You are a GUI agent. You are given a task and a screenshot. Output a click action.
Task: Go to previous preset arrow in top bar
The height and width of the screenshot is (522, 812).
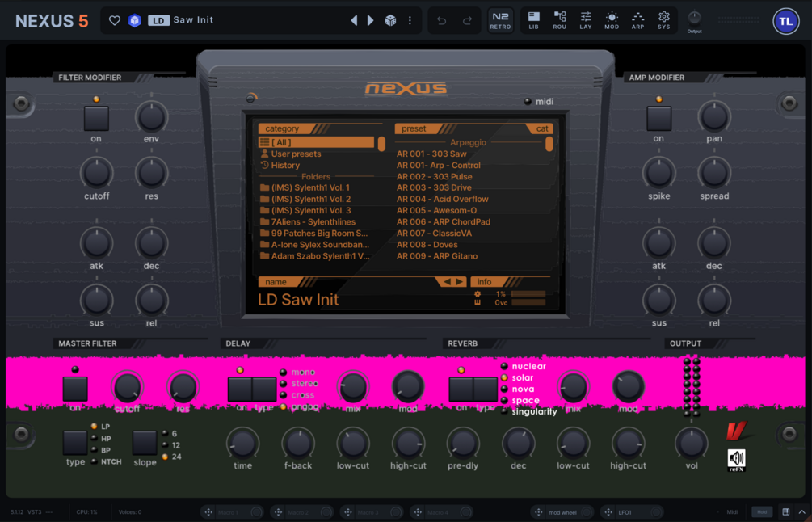pos(354,20)
